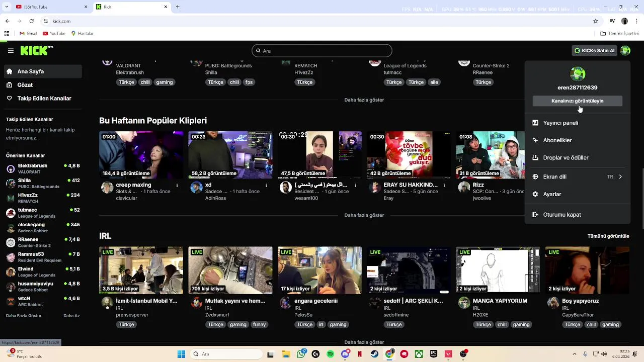The width and height of the screenshot is (644, 362).
Task: Open the hamburger sidebar menu
Action: click(11, 51)
